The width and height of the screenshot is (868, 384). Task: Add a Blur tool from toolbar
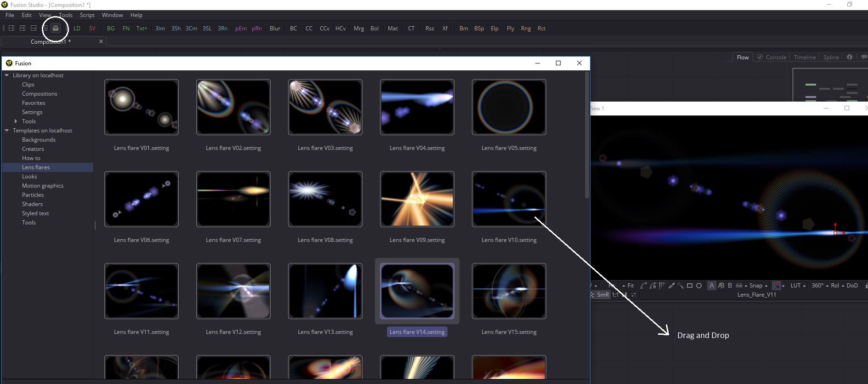(275, 29)
